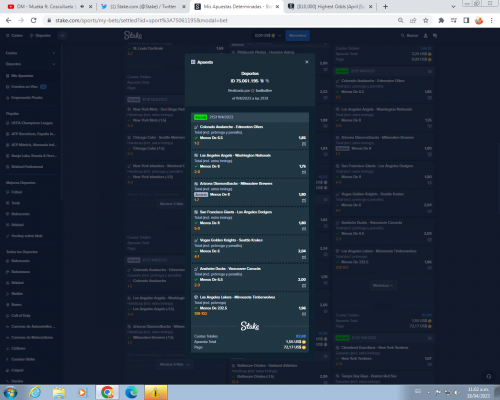Click the Buscar search button in header

click(x=409, y=35)
